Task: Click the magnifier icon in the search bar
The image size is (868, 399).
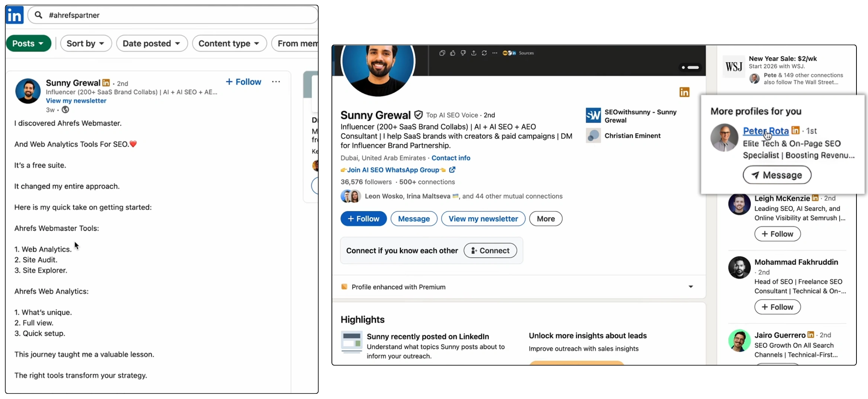Action: tap(38, 15)
